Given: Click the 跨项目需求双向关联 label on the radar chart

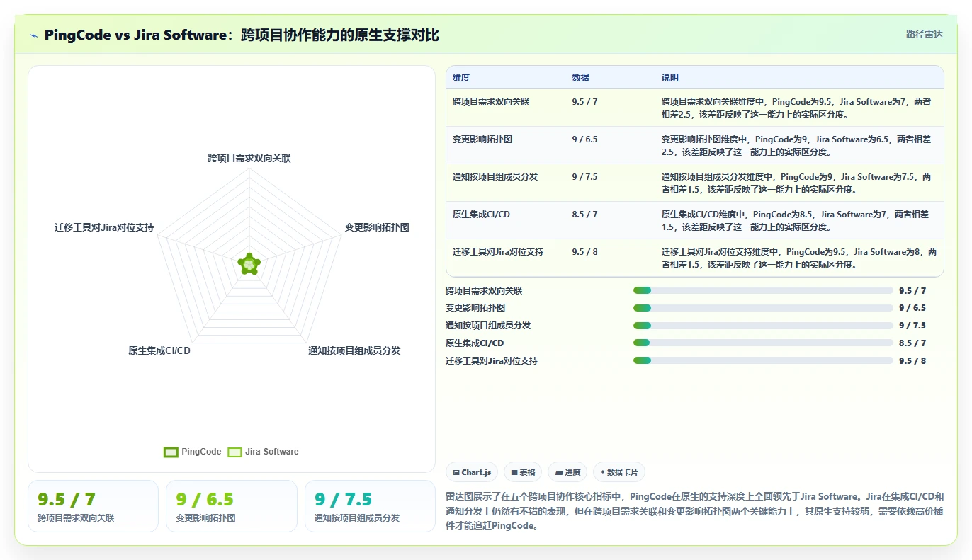Looking at the screenshot, I should pyautogui.click(x=249, y=159).
